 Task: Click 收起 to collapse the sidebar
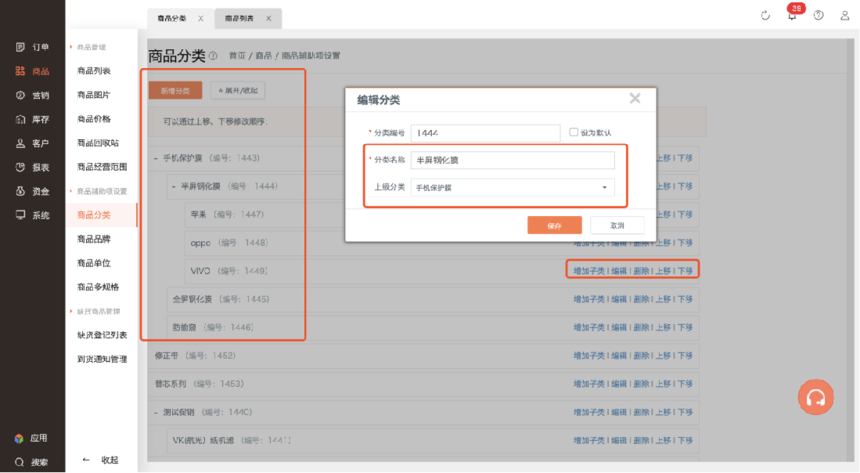(100, 460)
